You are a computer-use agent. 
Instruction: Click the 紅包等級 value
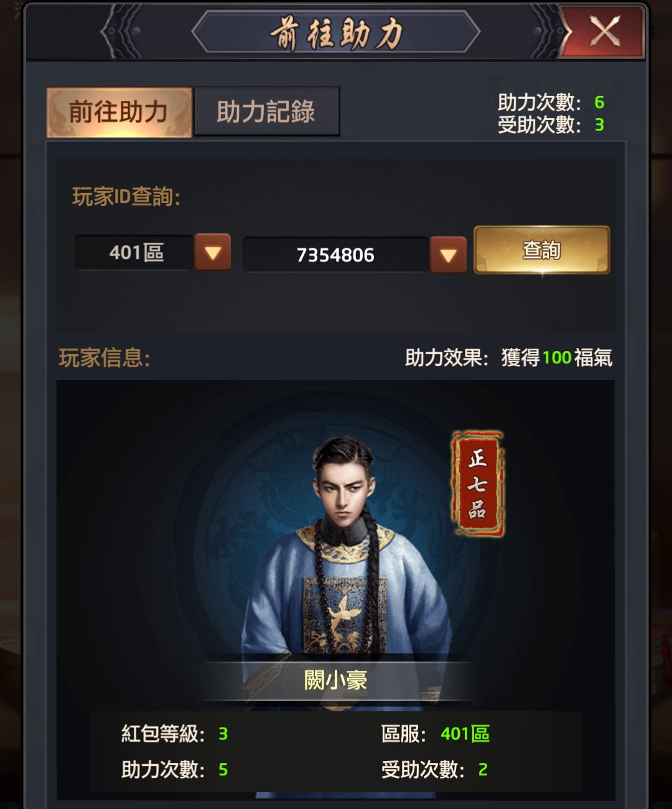(223, 734)
